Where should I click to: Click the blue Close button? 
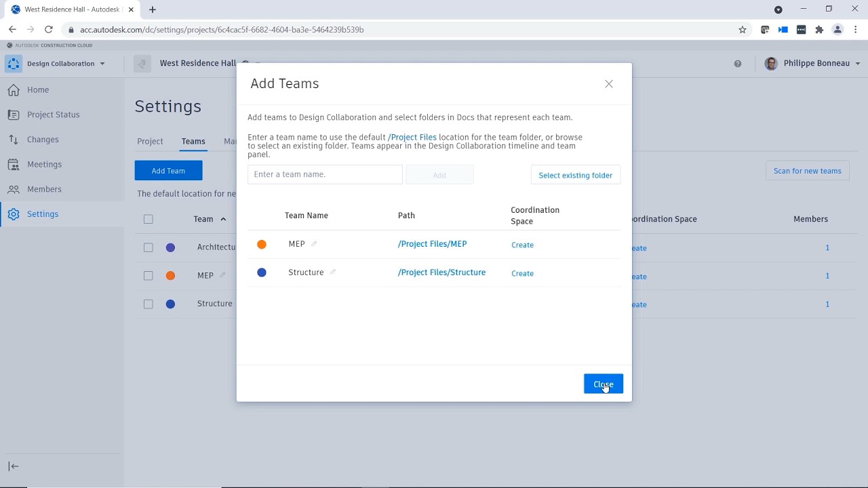(604, 384)
